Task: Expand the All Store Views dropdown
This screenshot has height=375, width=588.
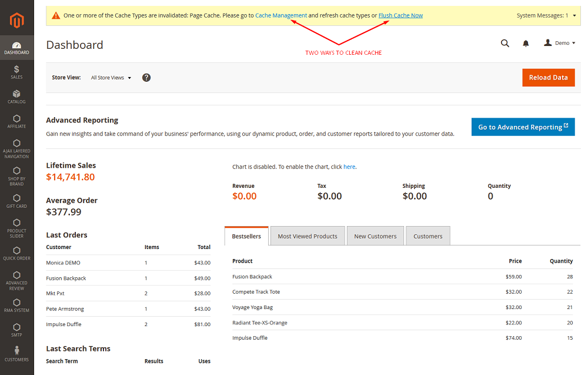Action: (111, 78)
